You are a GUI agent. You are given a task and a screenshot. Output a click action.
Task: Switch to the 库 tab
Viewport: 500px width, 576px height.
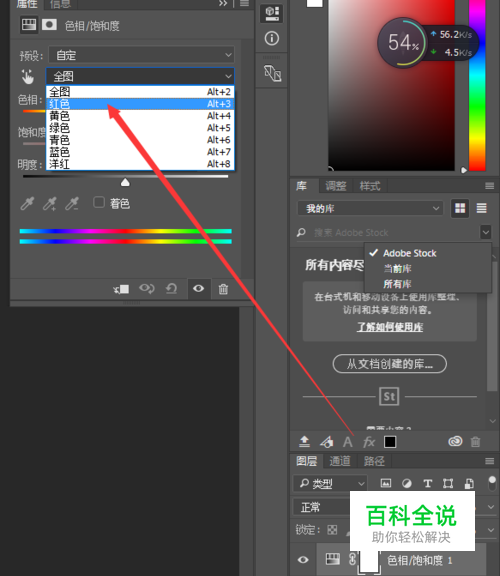click(x=302, y=186)
